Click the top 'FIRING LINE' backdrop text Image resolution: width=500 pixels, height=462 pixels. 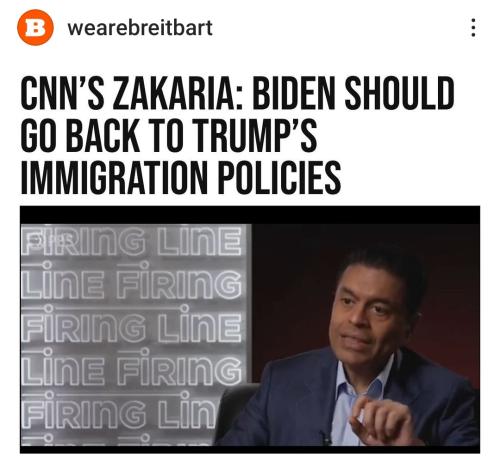coord(132,241)
